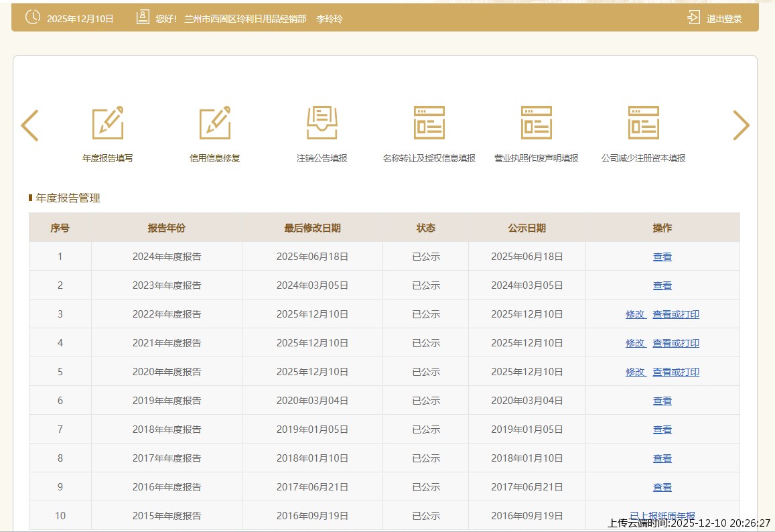Modify the 2020年年度报告 via 修改
The image size is (775, 532).
coord(635,372)
